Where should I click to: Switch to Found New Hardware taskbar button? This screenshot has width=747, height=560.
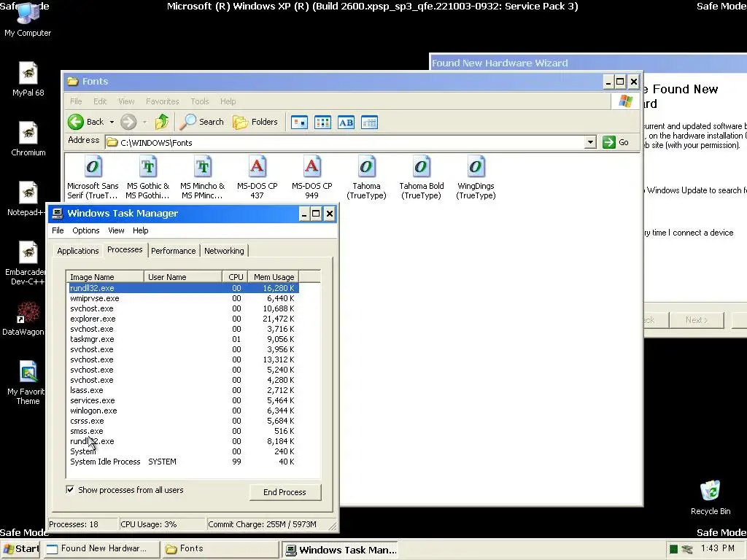point(101,548)
